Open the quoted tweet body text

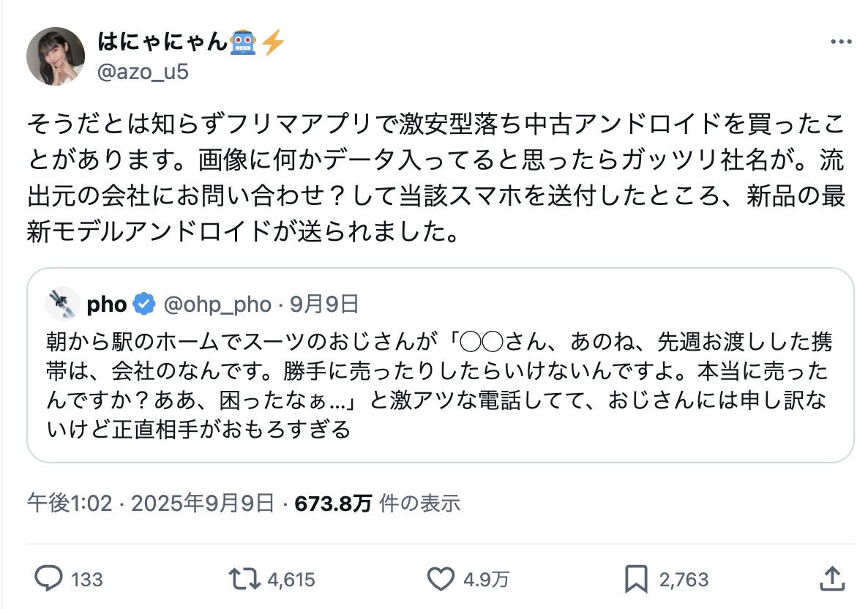pos(439,386)
